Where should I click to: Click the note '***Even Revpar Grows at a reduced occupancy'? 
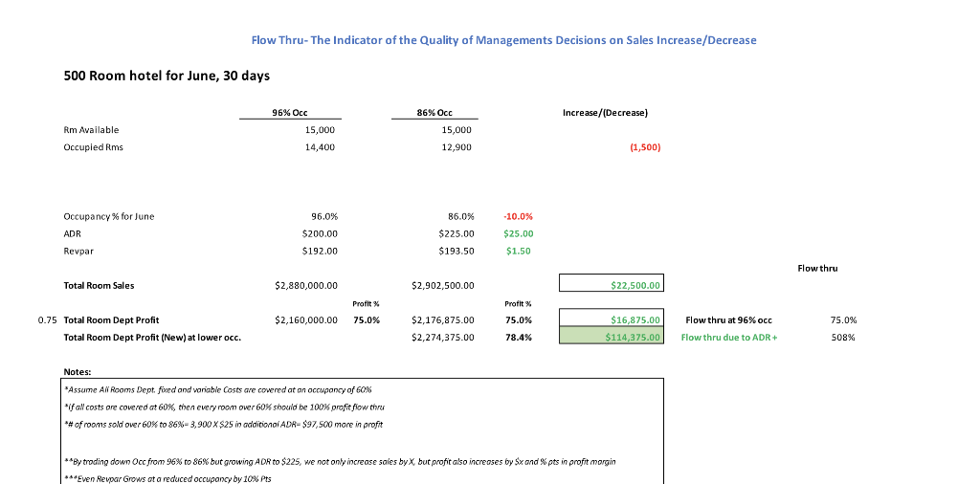pos(168,479)
